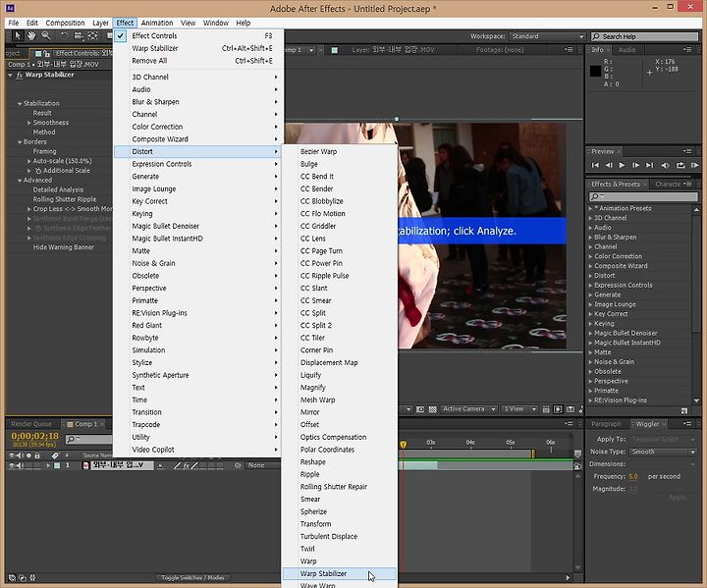Toggle the audio mute speaker icon in Preview
The image size is (707, 588).
[665, 165]
